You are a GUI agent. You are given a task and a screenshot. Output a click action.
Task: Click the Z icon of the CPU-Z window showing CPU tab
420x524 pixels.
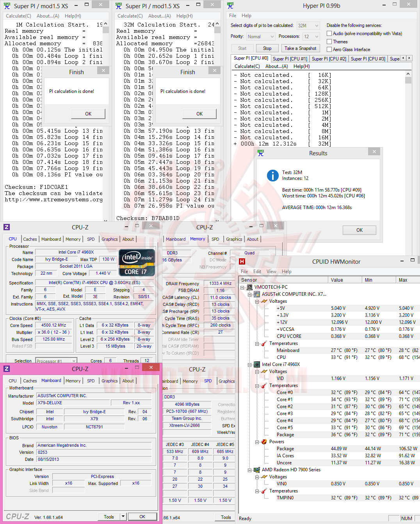click(7, 227)
